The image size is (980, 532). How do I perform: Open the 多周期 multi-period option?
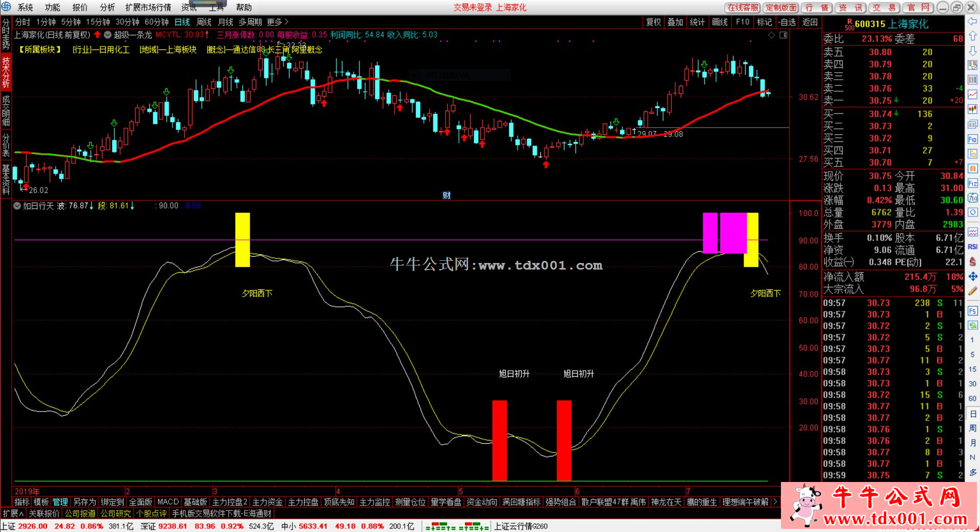250,22
